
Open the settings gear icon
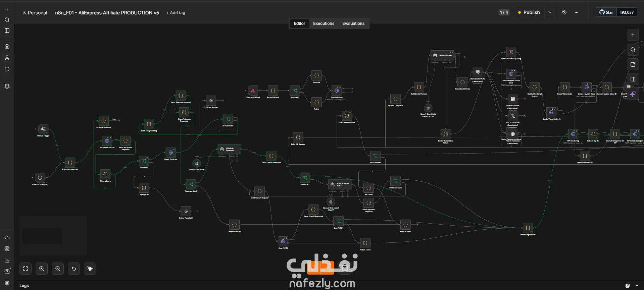(x=7, y=283)
